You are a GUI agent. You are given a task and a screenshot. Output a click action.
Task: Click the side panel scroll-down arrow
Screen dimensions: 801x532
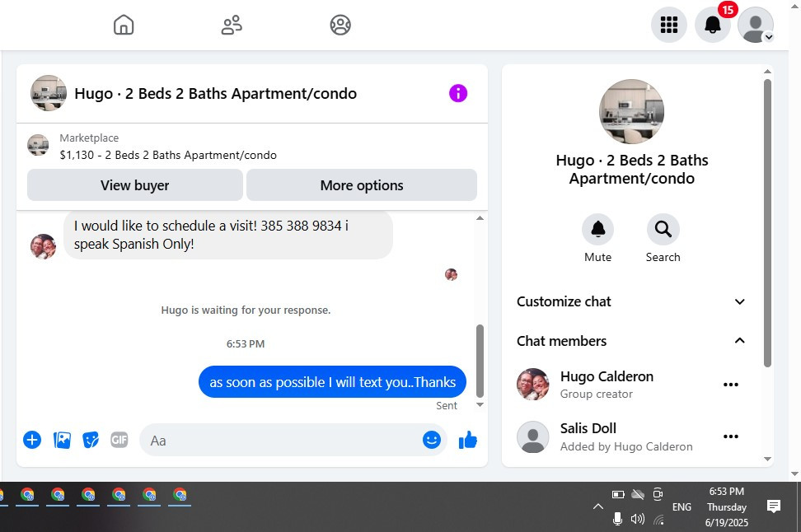click(767, 459)
